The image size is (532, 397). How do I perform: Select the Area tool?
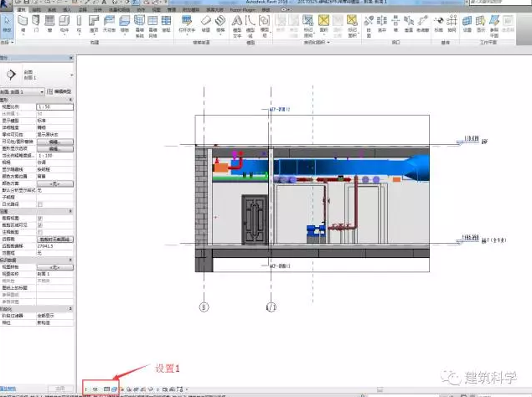point(323,23)
